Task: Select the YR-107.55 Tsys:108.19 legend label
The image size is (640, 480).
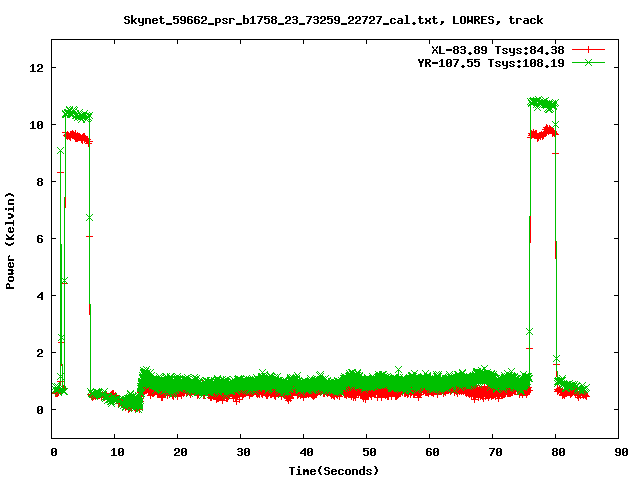Action: (491, 63)
